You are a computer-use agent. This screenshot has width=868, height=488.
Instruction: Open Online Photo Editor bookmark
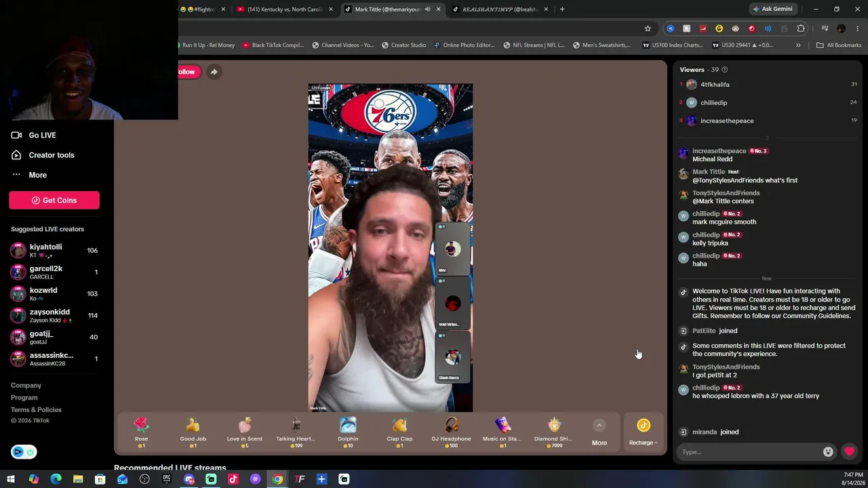pyautogui.click(x=464, y=45)
